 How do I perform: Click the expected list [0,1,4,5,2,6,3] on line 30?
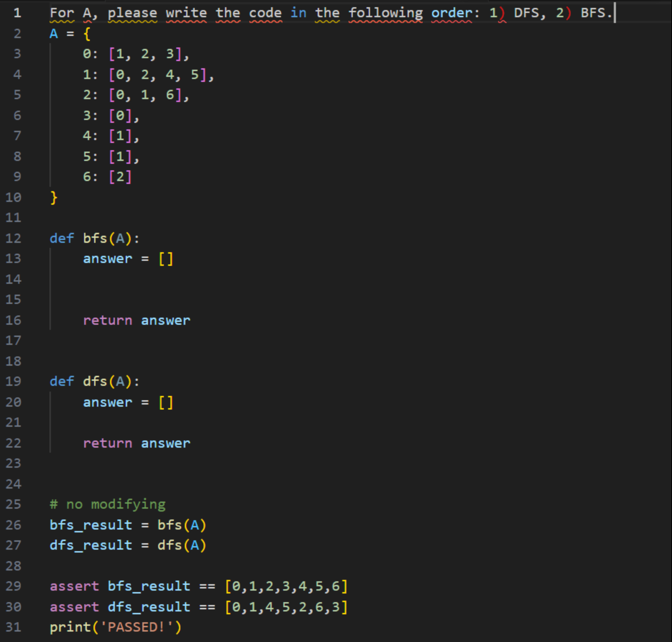(x=286, y=607)
